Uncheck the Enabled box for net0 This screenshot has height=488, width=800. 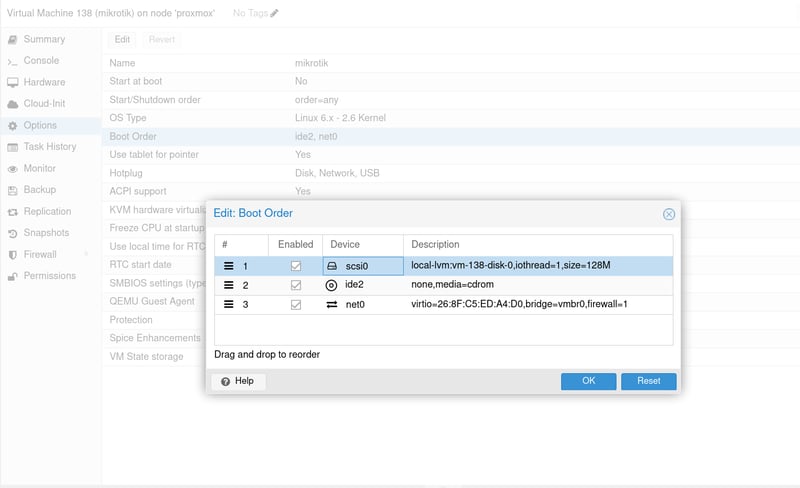(x=295, y=304)
